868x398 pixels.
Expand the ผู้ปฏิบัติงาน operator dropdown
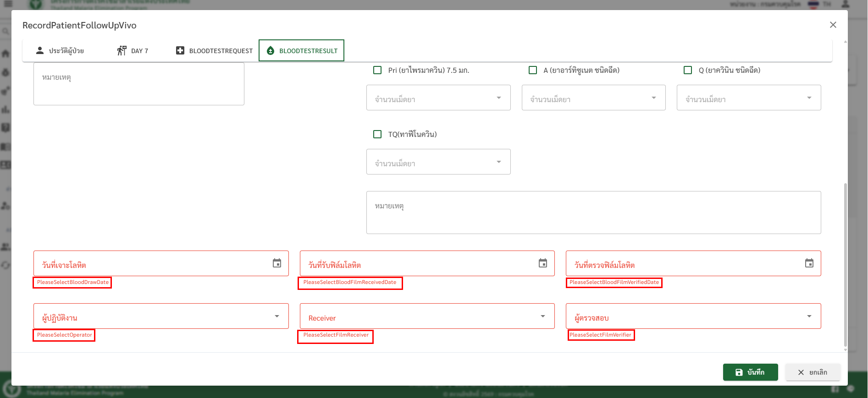[x=160, y=316]
